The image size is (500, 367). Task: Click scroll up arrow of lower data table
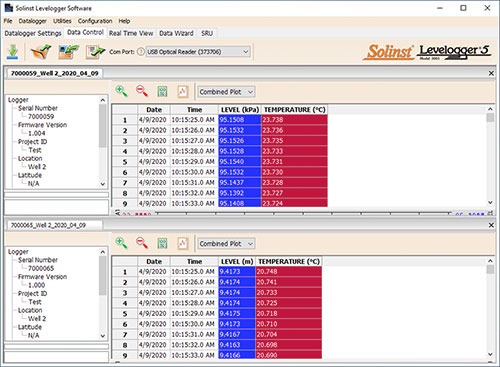tap(490, 261)
